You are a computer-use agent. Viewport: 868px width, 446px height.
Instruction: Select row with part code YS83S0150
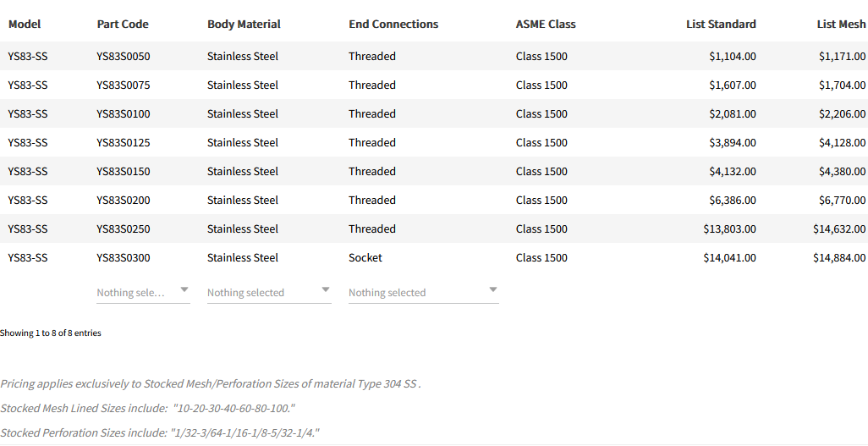(124, 172)
